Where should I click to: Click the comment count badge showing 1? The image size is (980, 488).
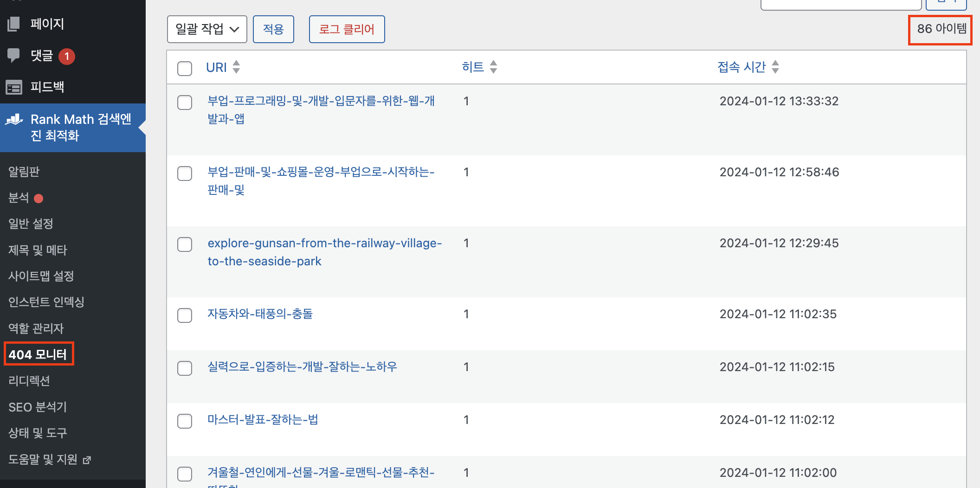(66, 56)
